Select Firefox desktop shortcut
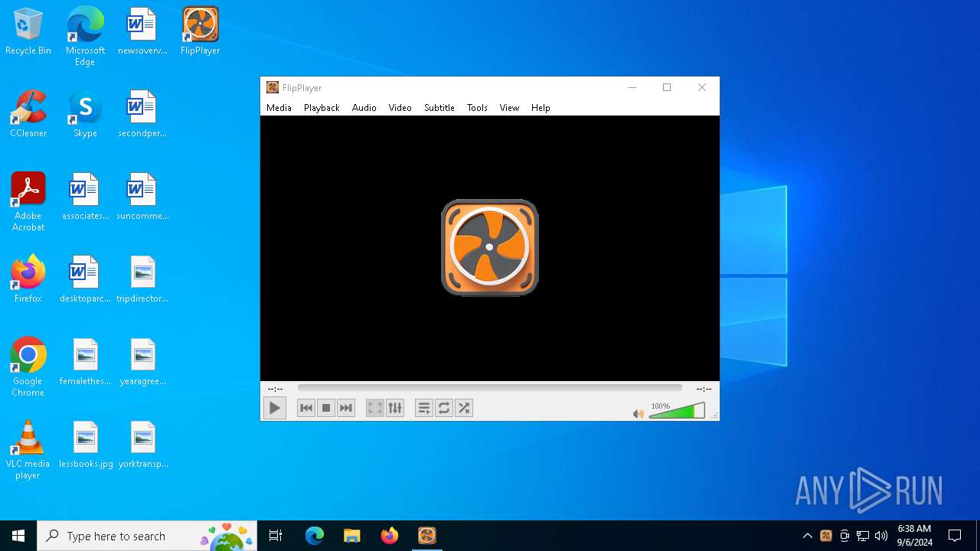Viewport: 980px width, 551px height. (x=28, y=280)
